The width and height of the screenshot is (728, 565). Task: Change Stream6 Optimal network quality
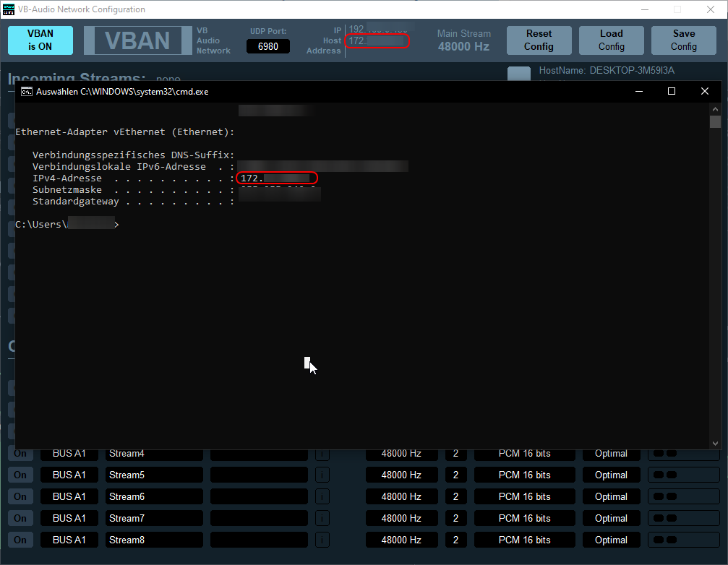coord(611,496)
